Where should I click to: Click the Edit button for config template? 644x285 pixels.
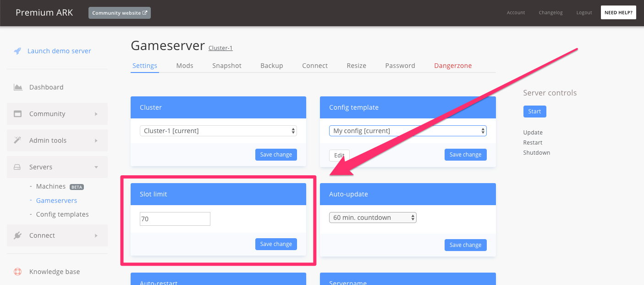pyautogui.click(x=339, y=156)
